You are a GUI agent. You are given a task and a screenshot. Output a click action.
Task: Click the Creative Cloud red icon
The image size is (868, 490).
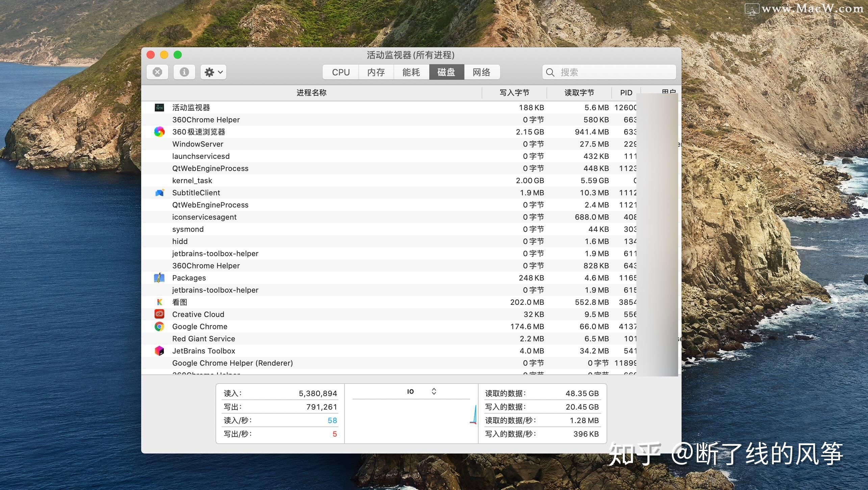tap(159, 314)
